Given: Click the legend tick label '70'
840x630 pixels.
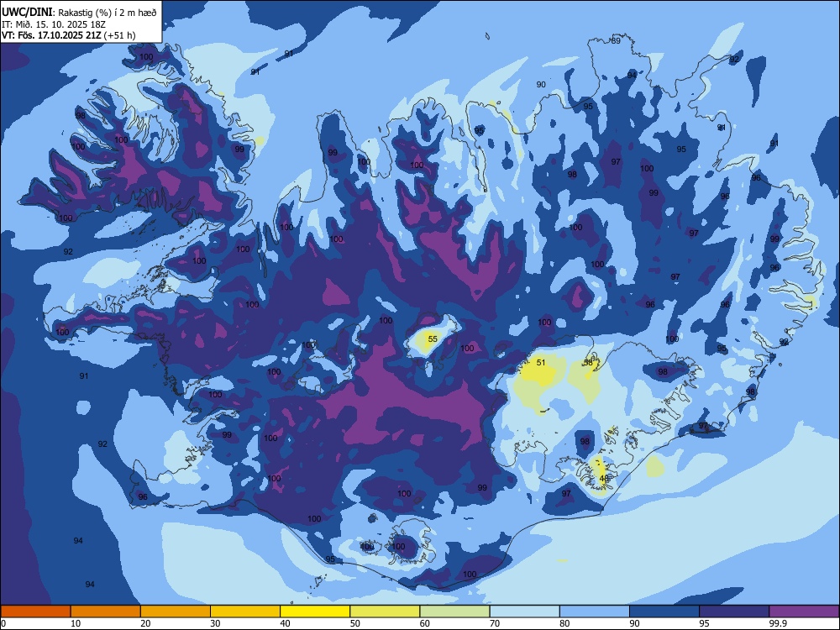Looking at the screenshot, I should coord(495,623).
